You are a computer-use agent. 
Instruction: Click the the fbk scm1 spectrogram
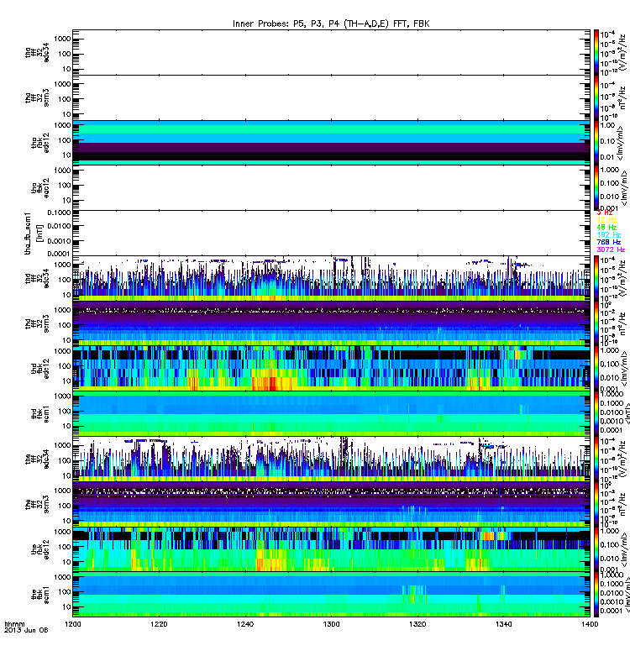click(331, 595)
